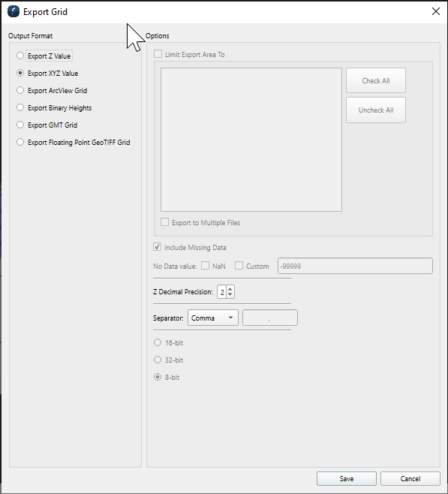The width and height of the screenshot is (448, 494).
Task: Click inside the export area list box
Action: [x=251, y=140]
